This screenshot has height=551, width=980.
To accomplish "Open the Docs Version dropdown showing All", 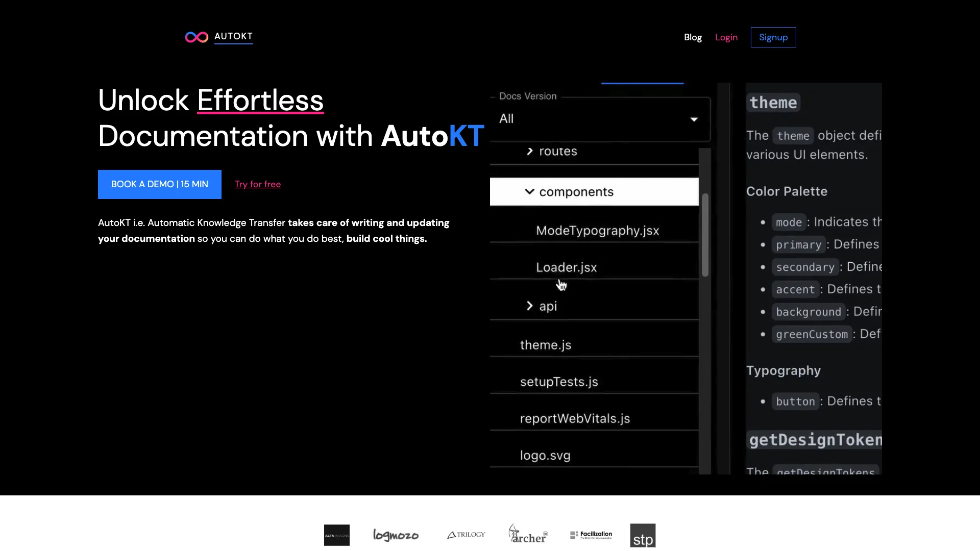I will click(600, 119).
